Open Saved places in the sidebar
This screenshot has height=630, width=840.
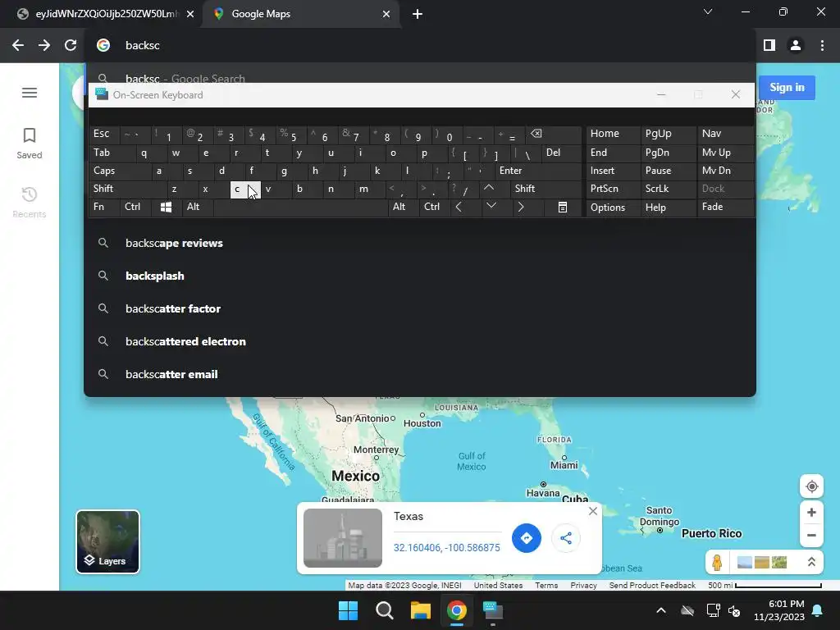pyautogui.click(x=30, y=143)
